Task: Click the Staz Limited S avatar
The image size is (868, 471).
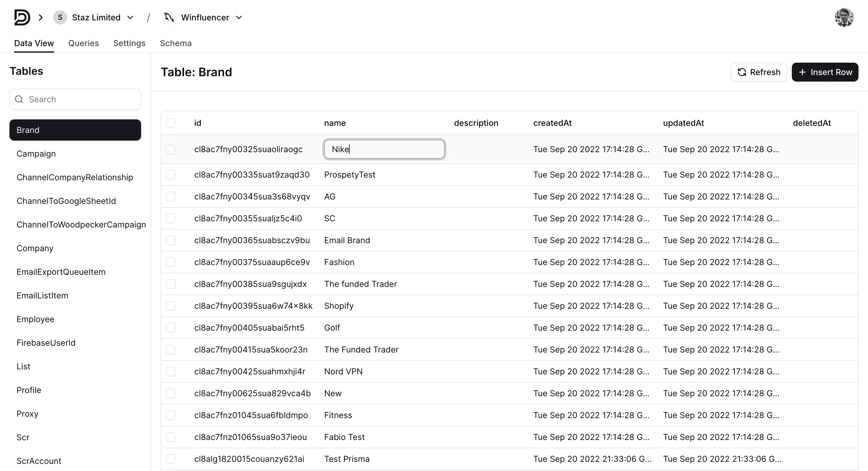Action: pos(60,17)
